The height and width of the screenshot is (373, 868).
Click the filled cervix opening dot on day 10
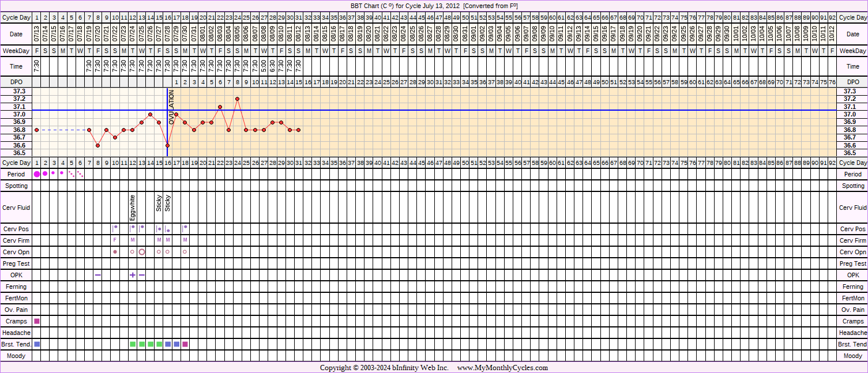(x=115, y=252)
